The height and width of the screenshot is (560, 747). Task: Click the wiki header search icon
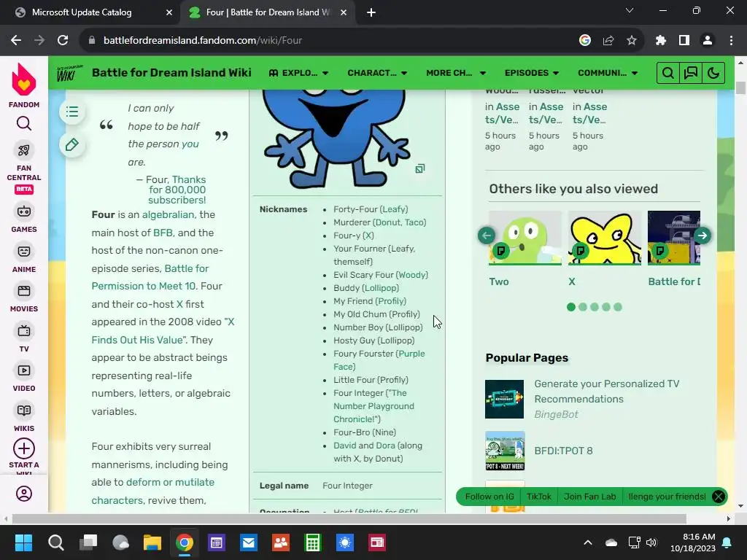pyautogui.click(x=668, y=73)
